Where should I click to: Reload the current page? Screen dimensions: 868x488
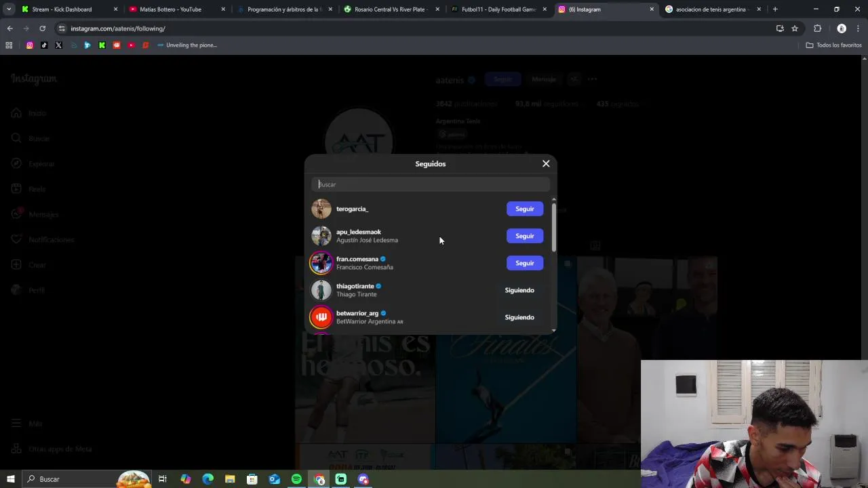click(42, 28)
